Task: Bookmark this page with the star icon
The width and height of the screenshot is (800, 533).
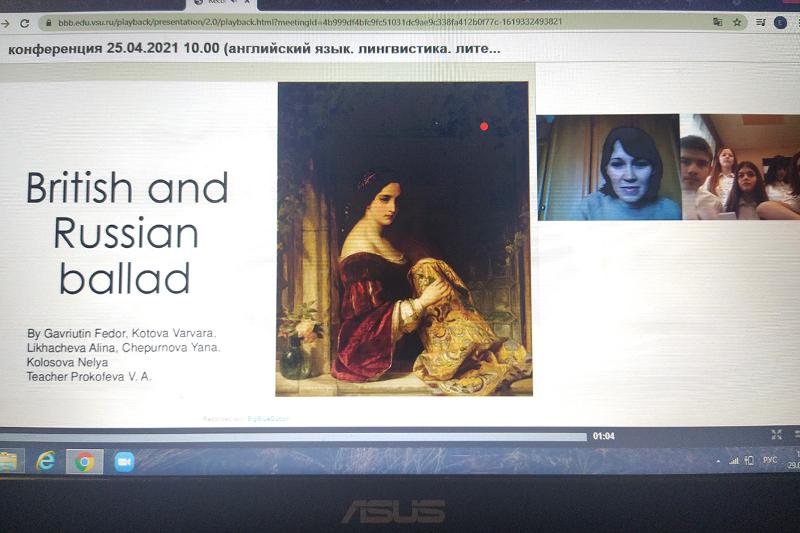Action: tap(737, 22)
